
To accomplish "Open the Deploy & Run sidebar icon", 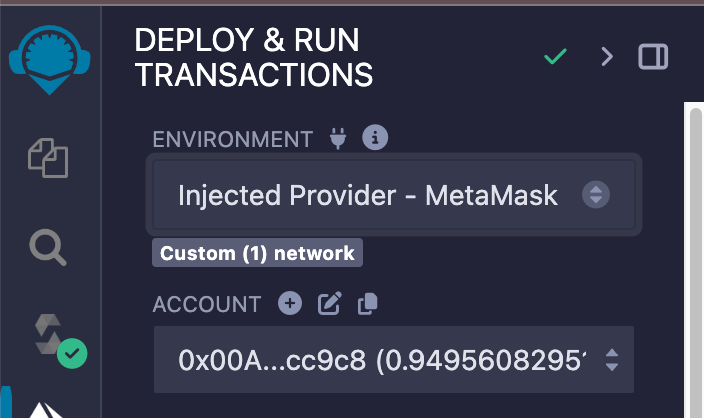I will (x=45, y=409).
